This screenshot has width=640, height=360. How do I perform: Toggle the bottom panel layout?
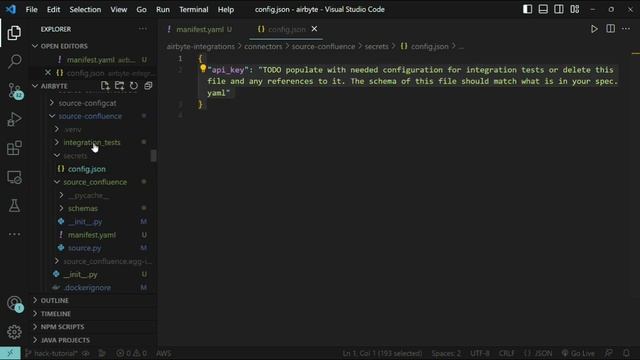point(543,9)
